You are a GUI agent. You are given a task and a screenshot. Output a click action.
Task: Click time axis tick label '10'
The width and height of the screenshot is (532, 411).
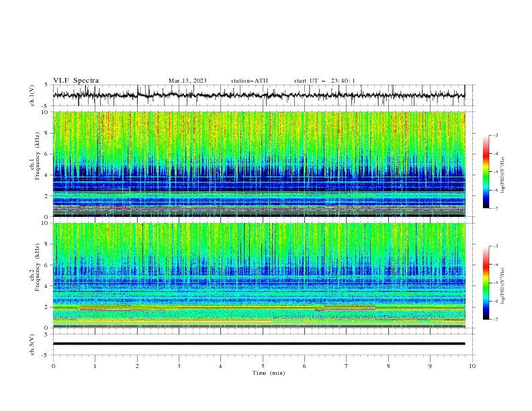click(472, 366)
